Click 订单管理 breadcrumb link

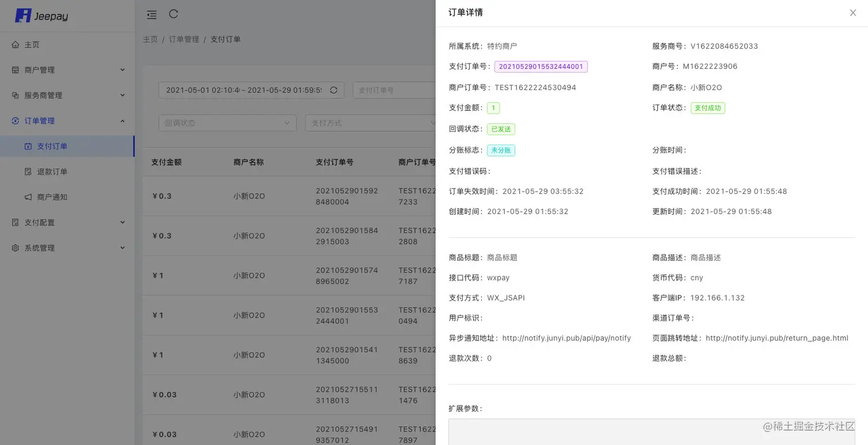coord(184,40)
